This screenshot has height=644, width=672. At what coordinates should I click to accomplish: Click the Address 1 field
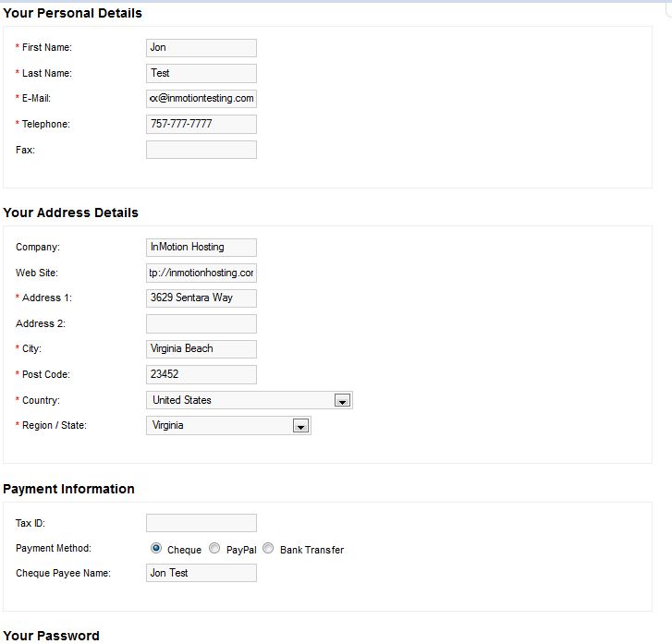point(202,298)
